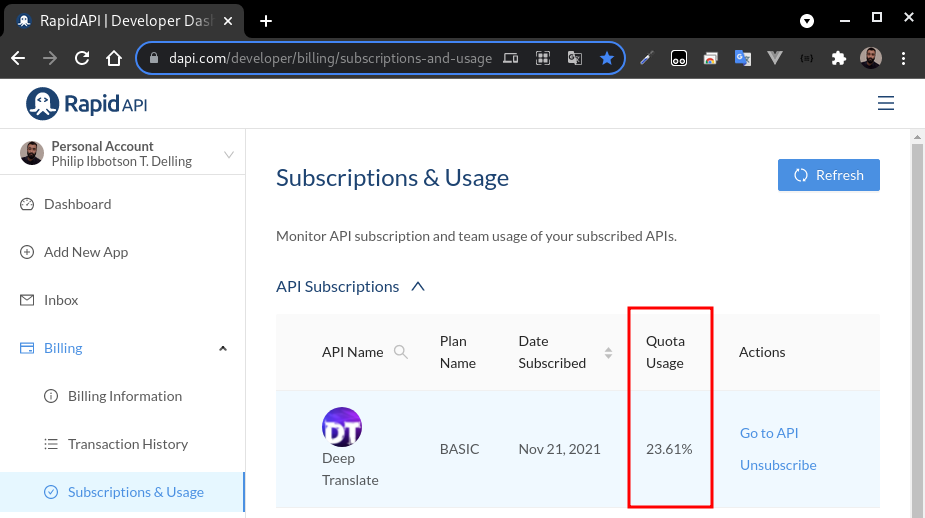Click the search icon next to API Name
925x518 pixels.
click(401, 352)
